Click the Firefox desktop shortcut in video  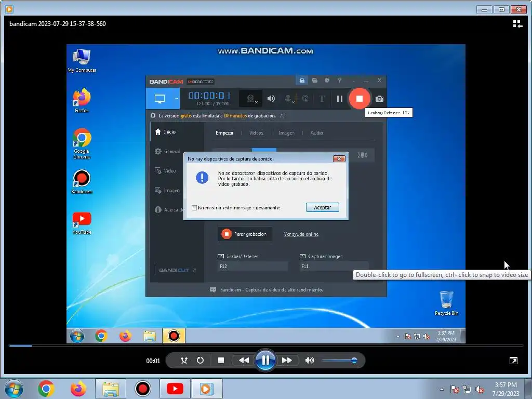[82, 101]
